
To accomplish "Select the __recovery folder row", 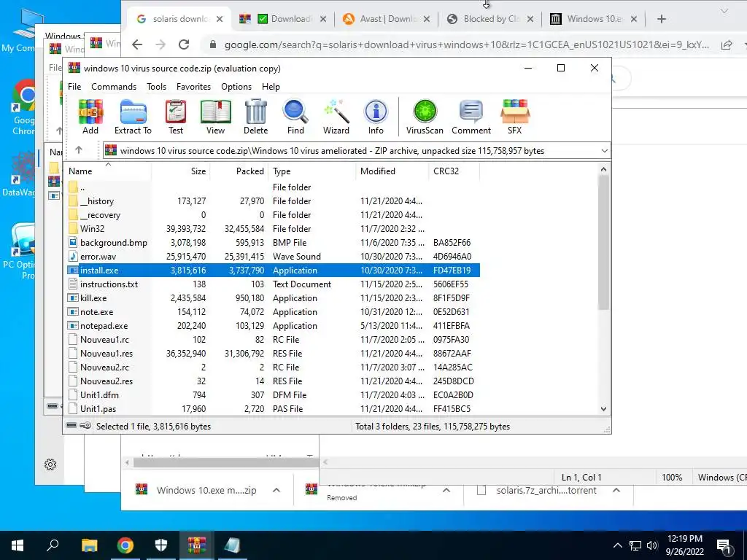I will pyautogui.click(x=273, y=215).
